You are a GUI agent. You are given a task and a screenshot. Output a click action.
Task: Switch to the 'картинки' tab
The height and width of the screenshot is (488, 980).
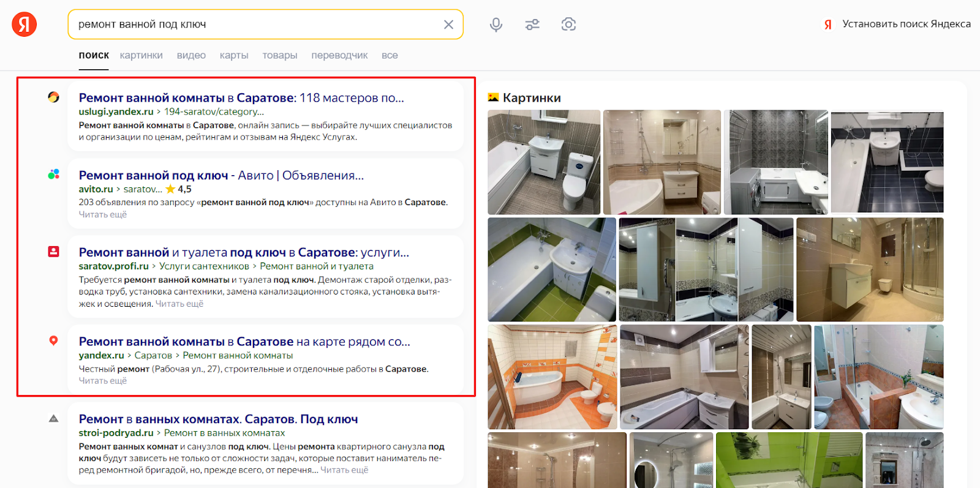(141, 55)
